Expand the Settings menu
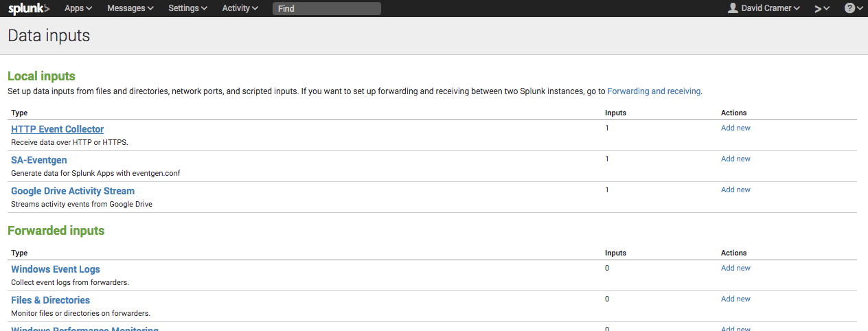This screenshot has width=868, height=331. pos(187,8)
